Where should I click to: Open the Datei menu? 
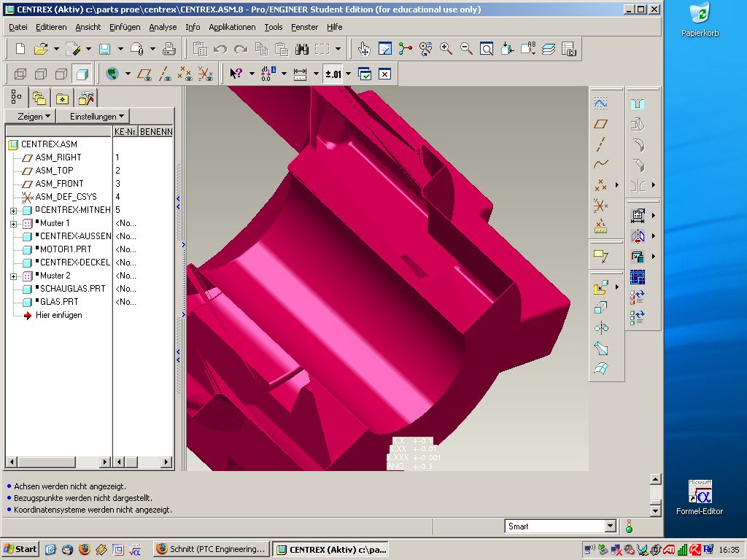click(x=18, y=27)
